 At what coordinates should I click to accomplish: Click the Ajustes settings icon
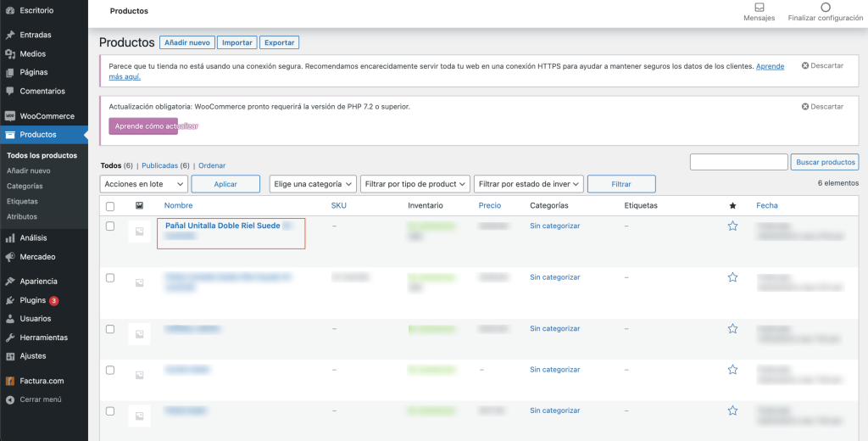click(10, 356)
